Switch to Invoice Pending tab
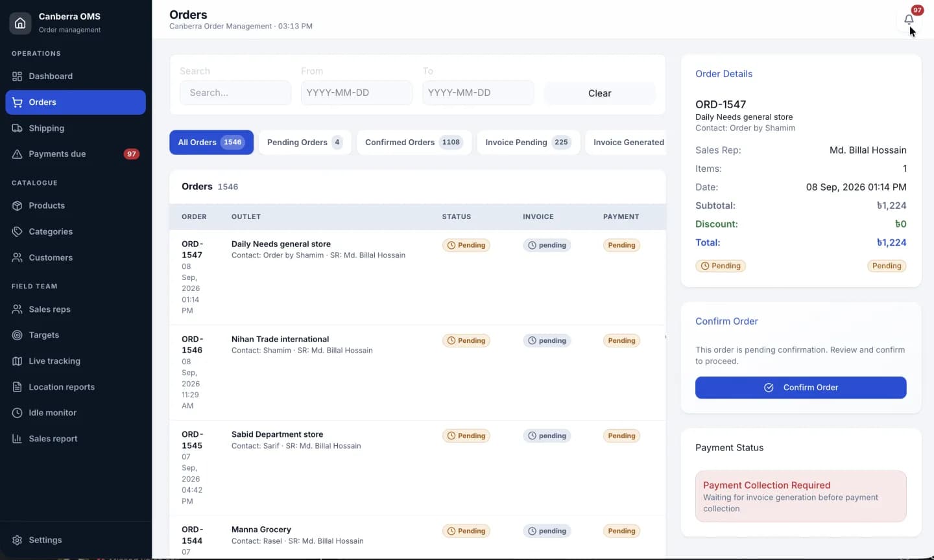This screenshot has width=934, height=560. point(528,143)
